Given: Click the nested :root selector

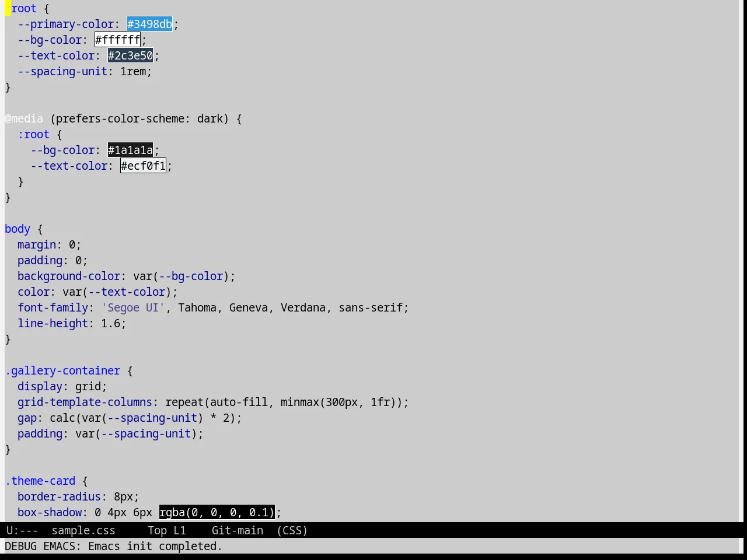Looking at the screenshot, I should [x=33, y=134].
